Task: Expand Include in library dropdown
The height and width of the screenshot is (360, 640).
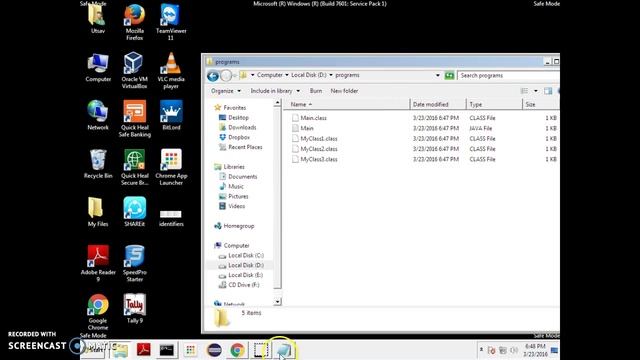Action: 275,91
